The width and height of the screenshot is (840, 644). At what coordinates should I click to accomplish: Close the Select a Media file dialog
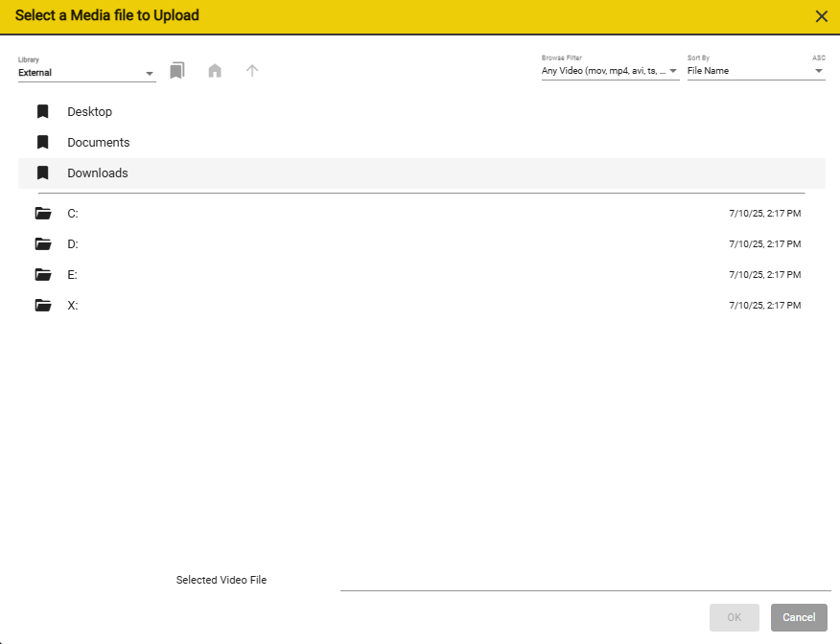coord(821,16)
